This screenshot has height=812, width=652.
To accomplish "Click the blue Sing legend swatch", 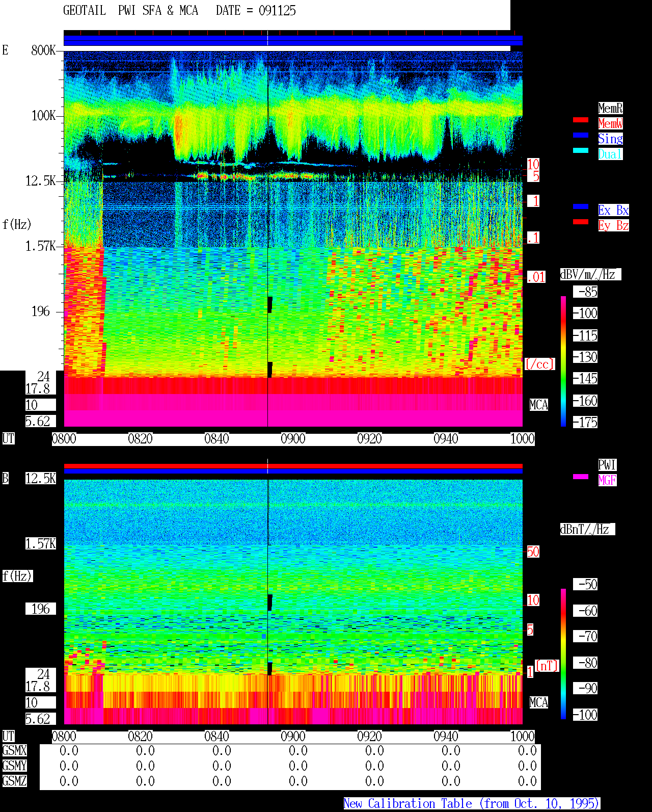I will (x=581, y=135).
